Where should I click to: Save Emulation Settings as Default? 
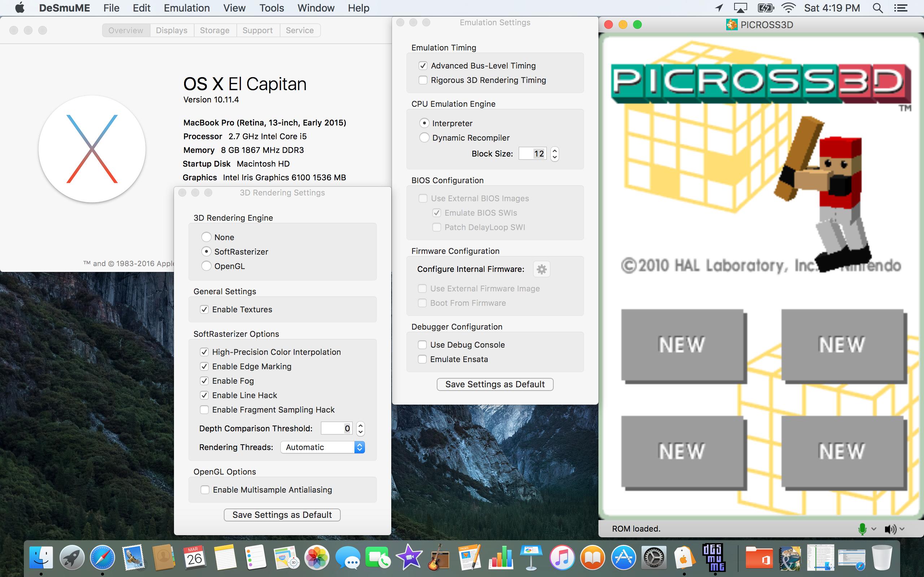pos(494,384)
